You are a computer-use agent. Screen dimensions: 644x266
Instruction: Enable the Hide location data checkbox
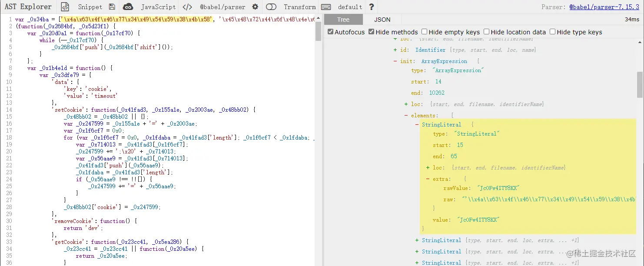(x=487, y=32)
